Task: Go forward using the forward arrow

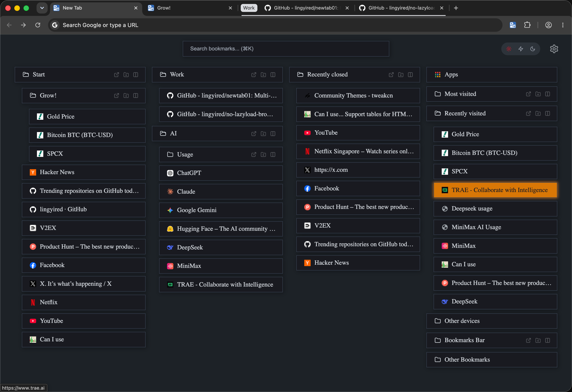Action: [23, 25]
